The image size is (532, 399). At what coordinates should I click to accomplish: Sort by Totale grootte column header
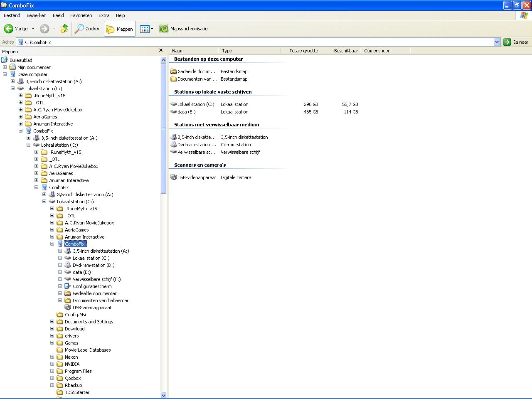[300, 51]
